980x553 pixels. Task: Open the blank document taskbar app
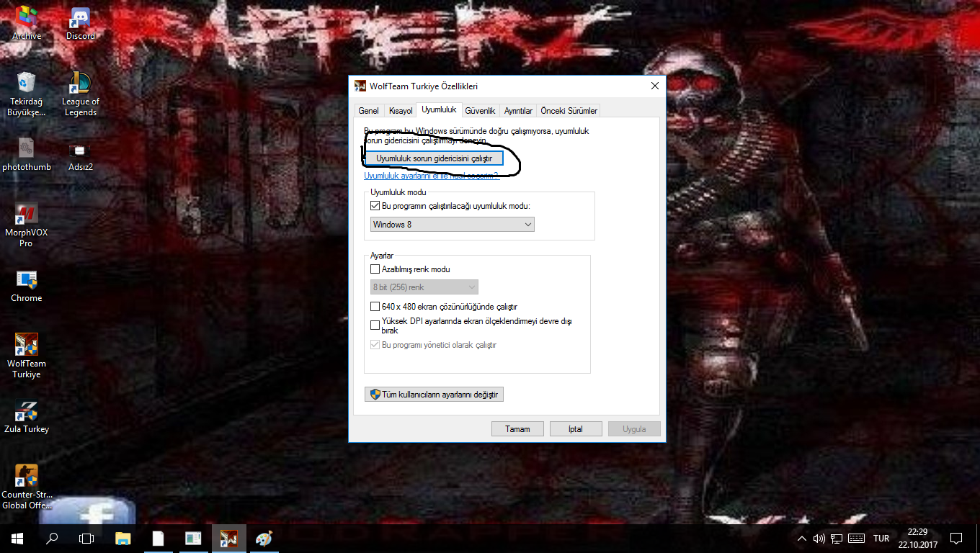tap(158, 538)
